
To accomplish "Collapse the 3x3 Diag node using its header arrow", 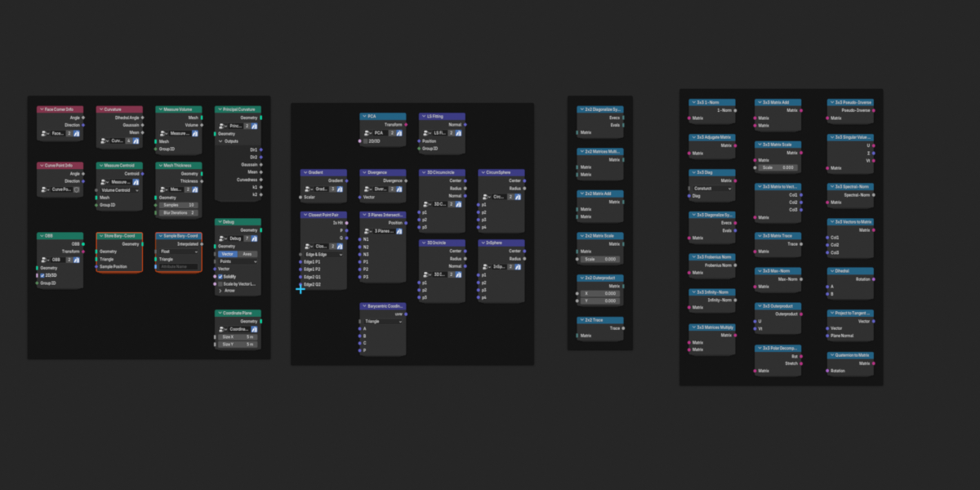I will (x=693, y=172).
